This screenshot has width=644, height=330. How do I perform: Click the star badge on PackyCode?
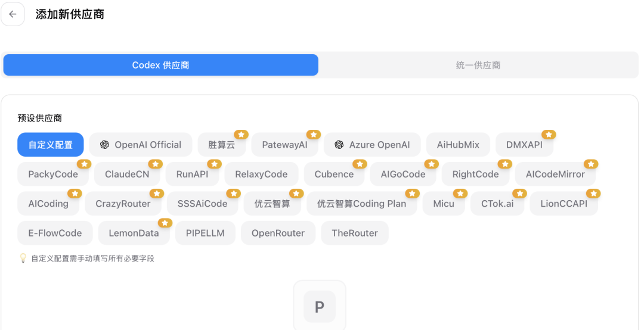[84, 164]
